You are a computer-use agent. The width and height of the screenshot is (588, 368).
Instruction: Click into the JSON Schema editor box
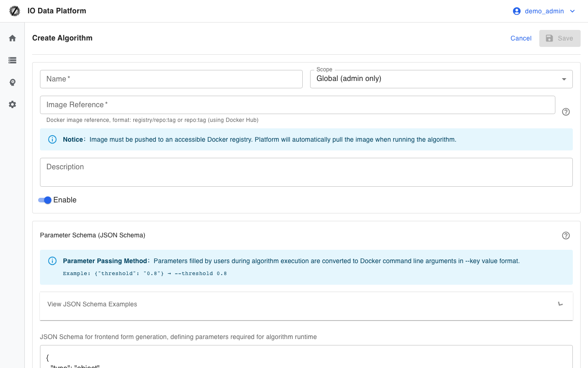click(x=306, y=356)
